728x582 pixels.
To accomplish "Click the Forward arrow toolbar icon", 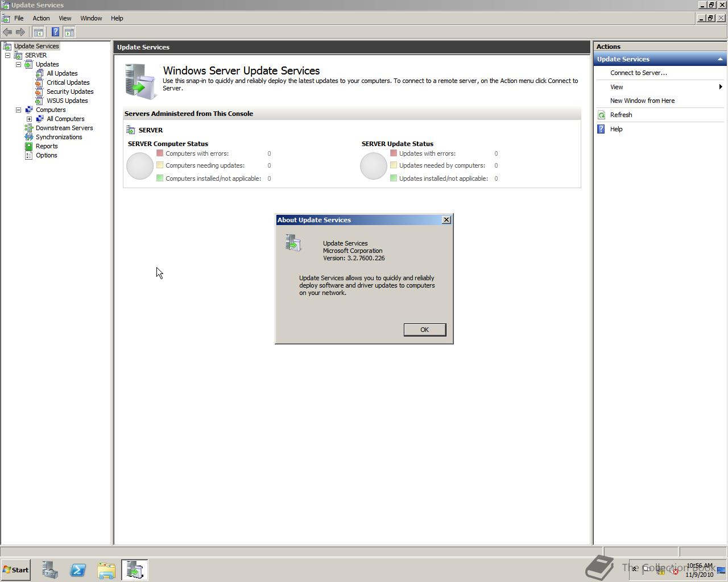I will [20, 32].
